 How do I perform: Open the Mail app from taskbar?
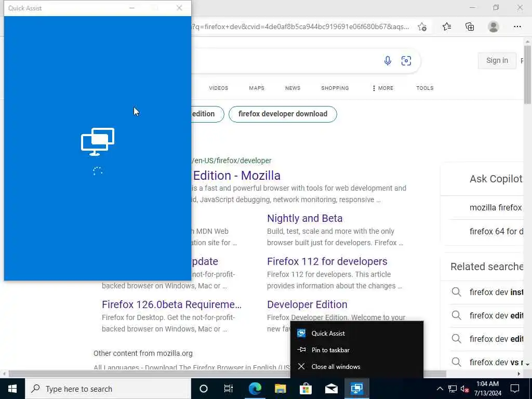[331, 389]
